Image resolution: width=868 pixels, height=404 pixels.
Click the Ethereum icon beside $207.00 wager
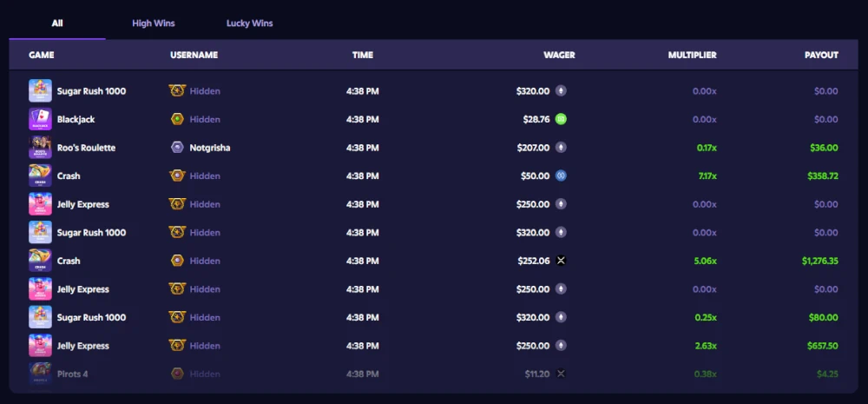[x=561, y=148]
